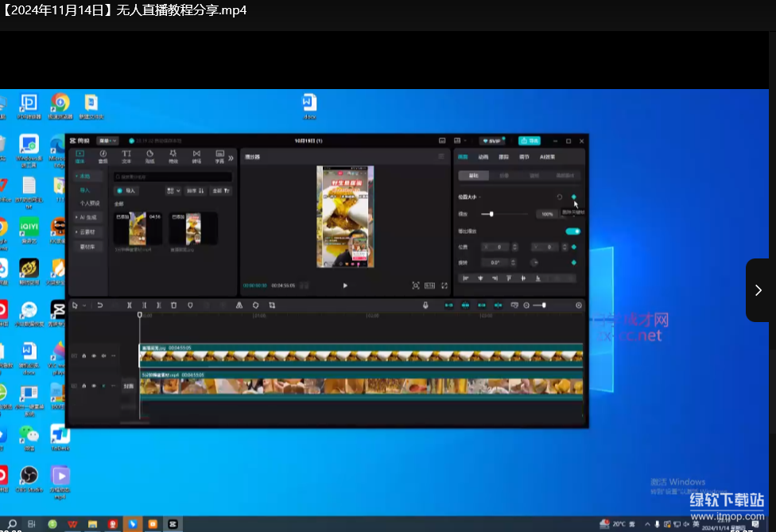This screenshot has width=776, height=532.
Task: Click the microphone record icon above the timeline
Action: coord(425,305)
